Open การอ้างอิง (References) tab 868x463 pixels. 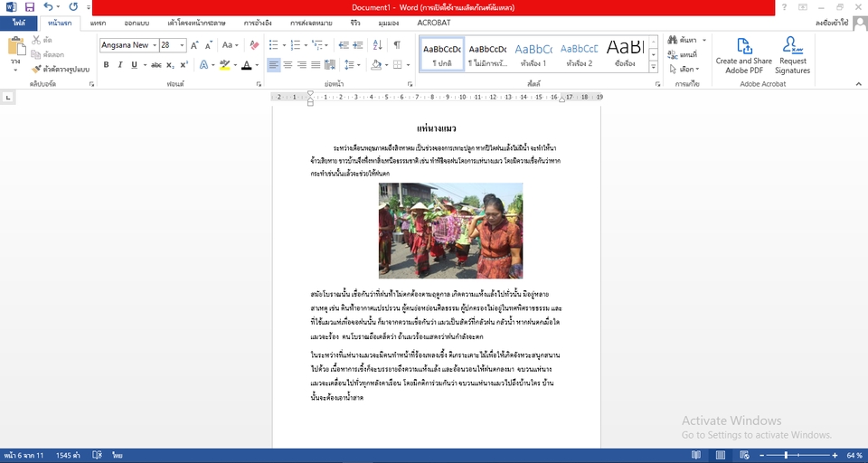pyautogui.click(x=258, y=24)
